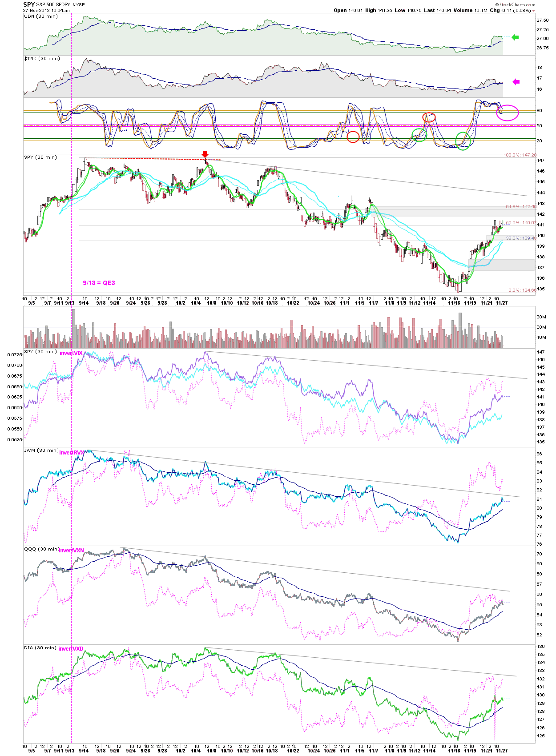This screenshot has height=756, width=556.
Task: Click the invertVXN overlay label
Action: (x=71, y=551)
